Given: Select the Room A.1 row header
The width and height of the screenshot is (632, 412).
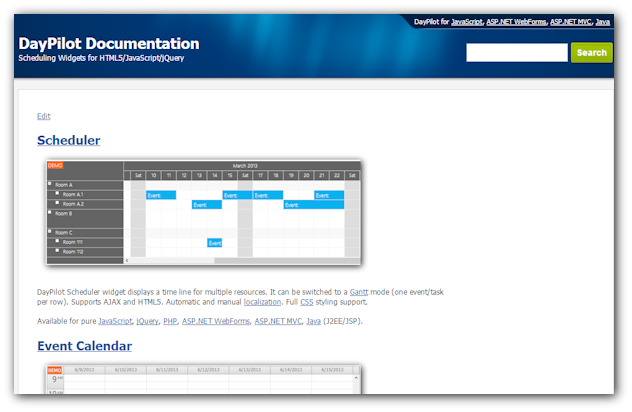Looking at the screenshot, I should [x=85, y=195].
